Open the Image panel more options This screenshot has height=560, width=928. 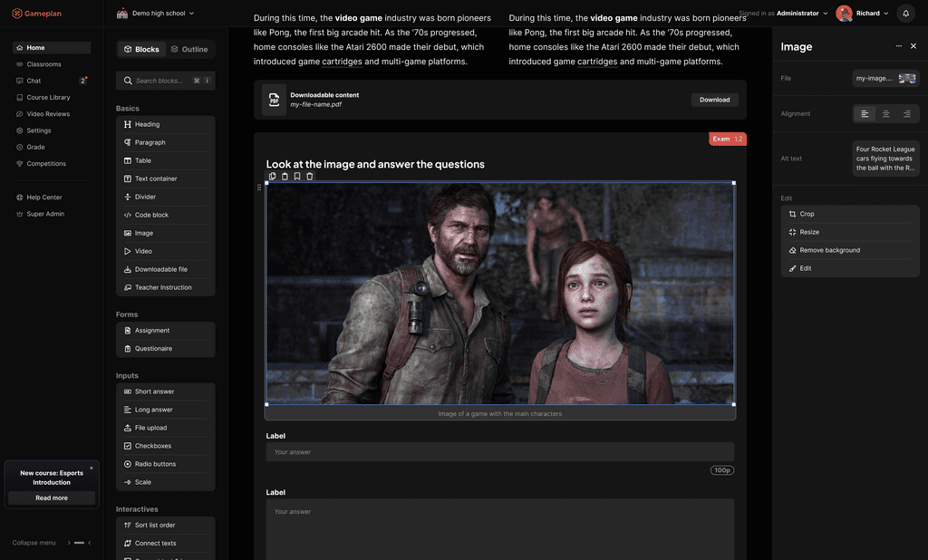click(x=898, y=46)
